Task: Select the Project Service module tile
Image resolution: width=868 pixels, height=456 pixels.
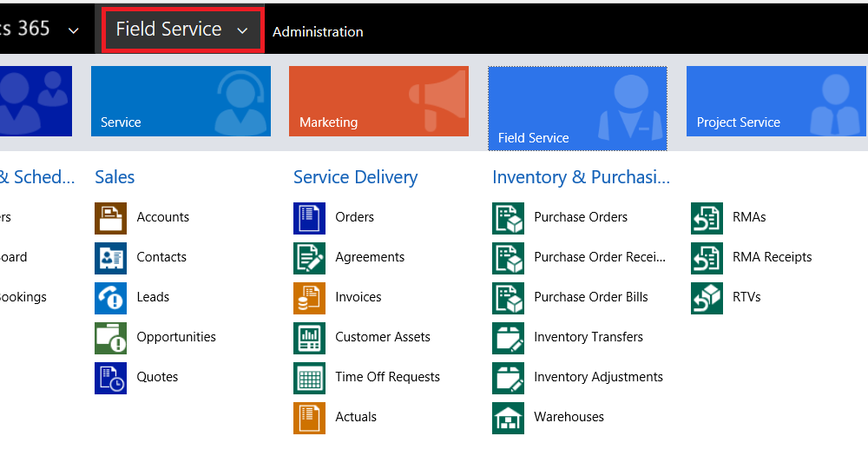Action: (776, 101)
